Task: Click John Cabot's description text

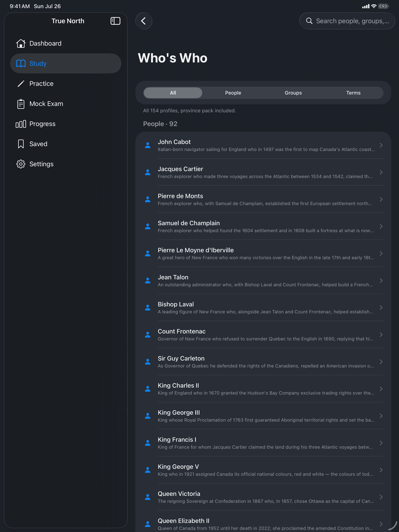Action: (x=266, y=149)
